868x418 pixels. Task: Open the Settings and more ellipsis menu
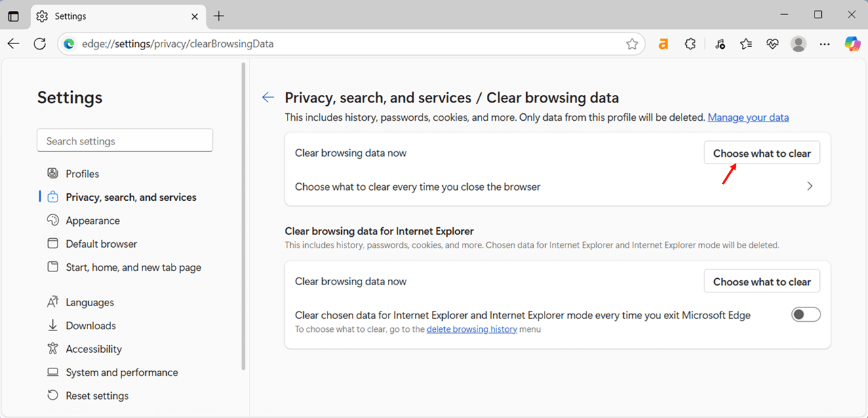point(825,43)
